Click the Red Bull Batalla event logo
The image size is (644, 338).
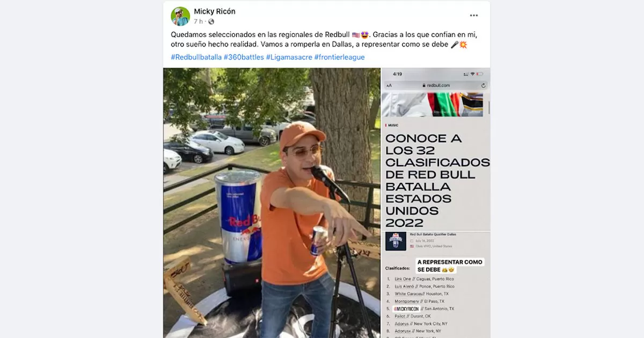click(x=396, y=241)
